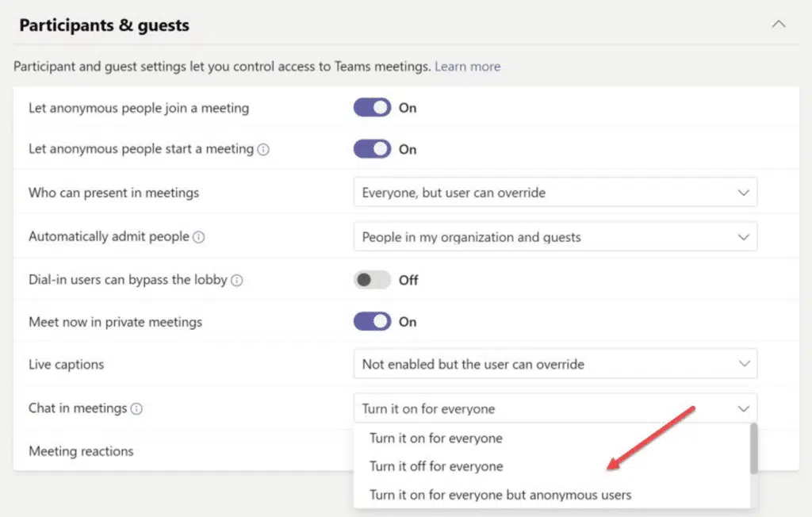Toggle Meet now in private meetings
The height and width of the screenshot is (517, 812).
point(372,321)
